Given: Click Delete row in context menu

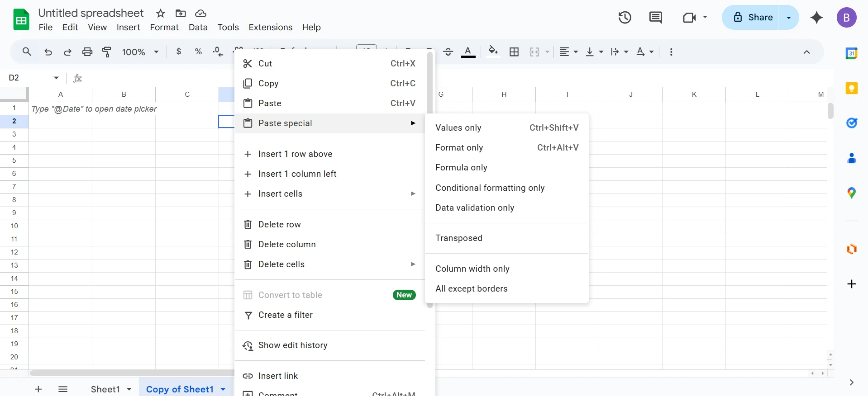Looking at the screenshot, I should 279,225.
